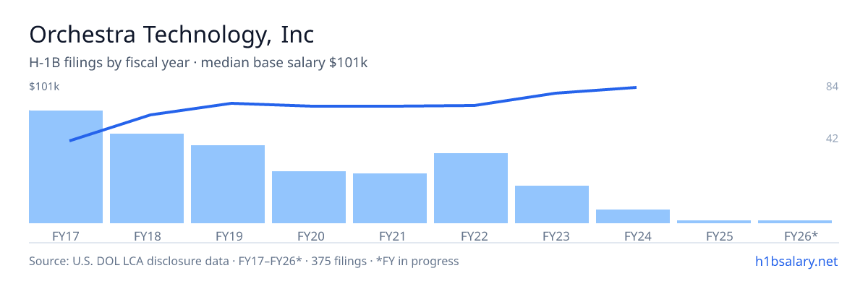Click the FY19 filings bar
Image resolution: width=868 pixels, height=289 pixels.
point(228,184)
